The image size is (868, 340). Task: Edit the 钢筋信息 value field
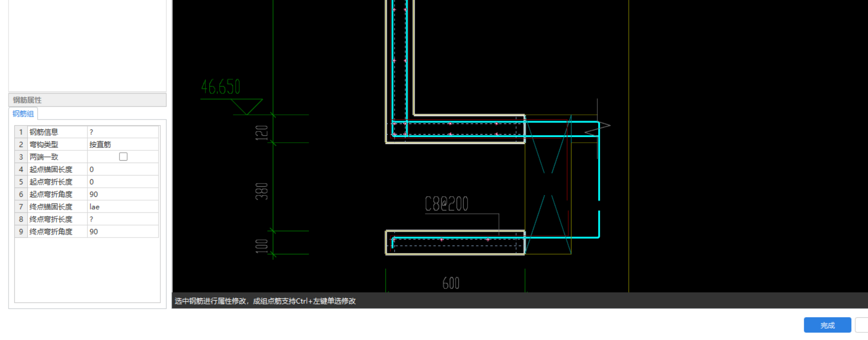coord(123,132)
